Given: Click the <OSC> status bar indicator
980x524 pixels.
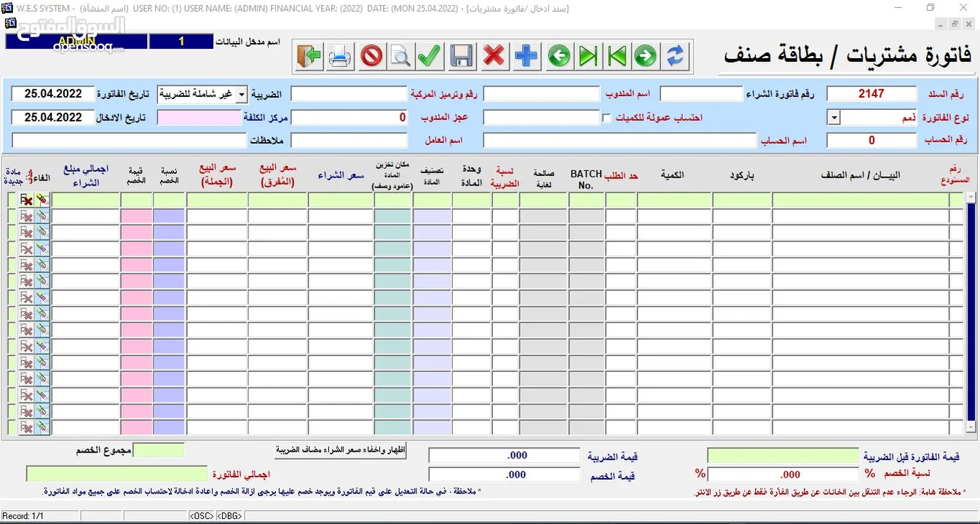Looking at the screenshot, I should (x=202, y=516).
